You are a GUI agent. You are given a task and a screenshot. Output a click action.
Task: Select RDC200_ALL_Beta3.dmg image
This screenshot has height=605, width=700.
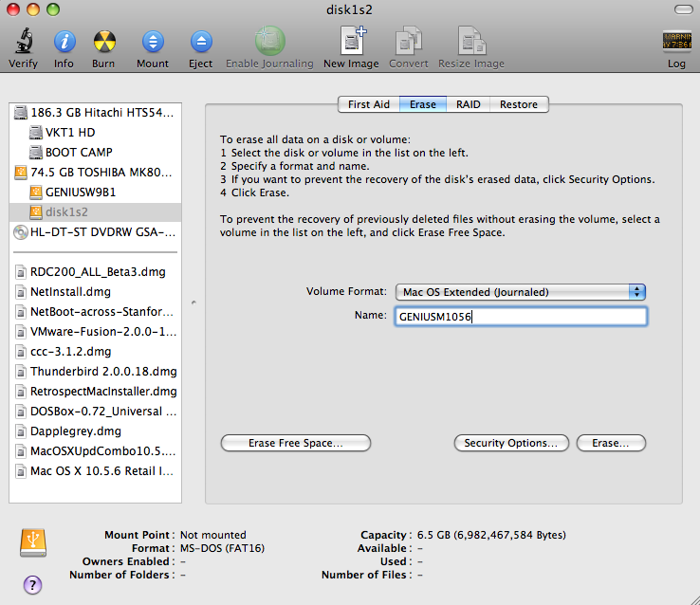point(95,272)
